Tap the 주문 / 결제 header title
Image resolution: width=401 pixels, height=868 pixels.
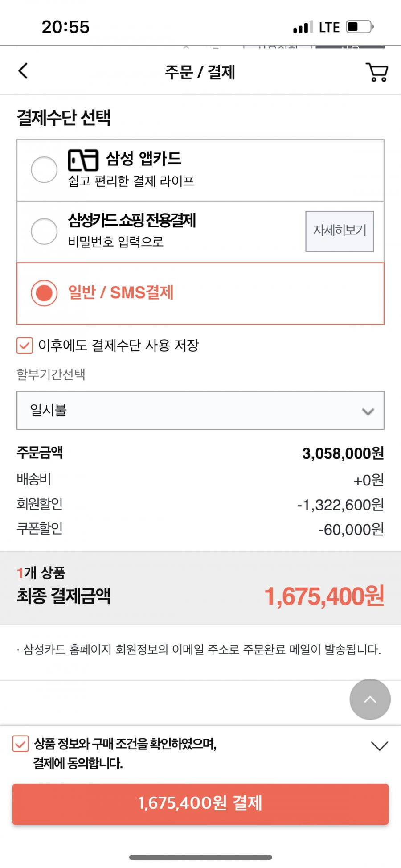click(x=200, y=72)
